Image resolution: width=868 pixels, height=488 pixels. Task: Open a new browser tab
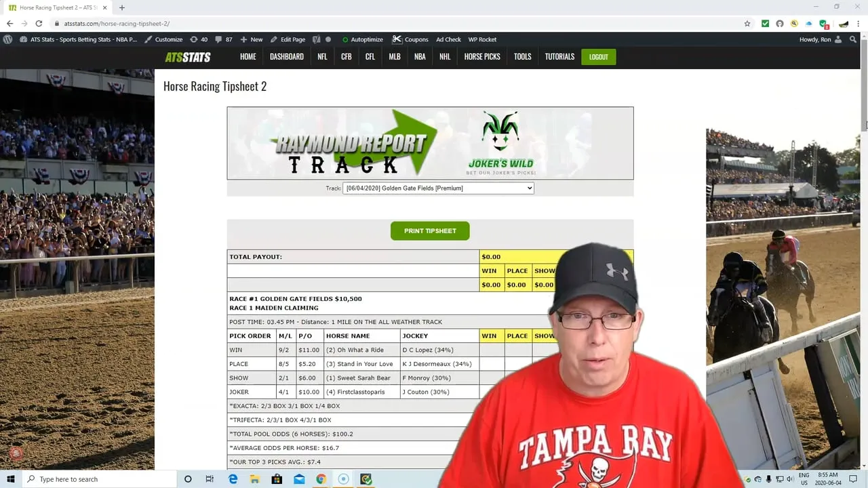click(122, 7)
